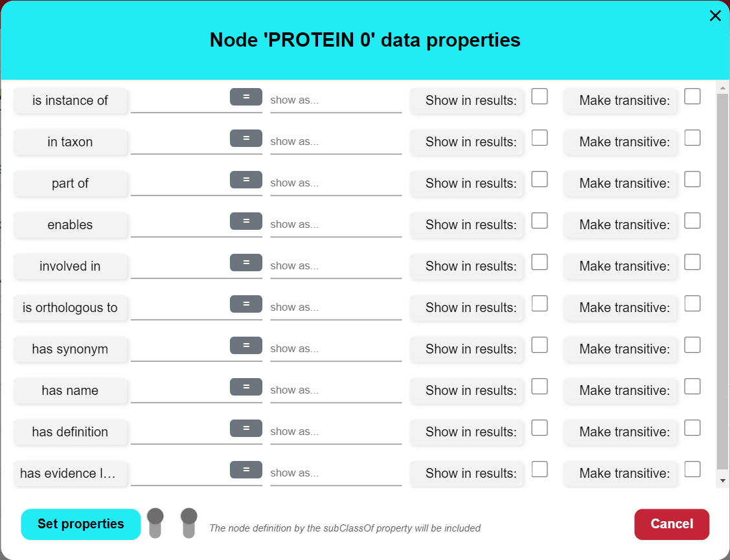Screen dimensions: 730x560
Task: Click the equals operator for 'is instance of'
Action: pyautogui.click(x=246, y=96)
